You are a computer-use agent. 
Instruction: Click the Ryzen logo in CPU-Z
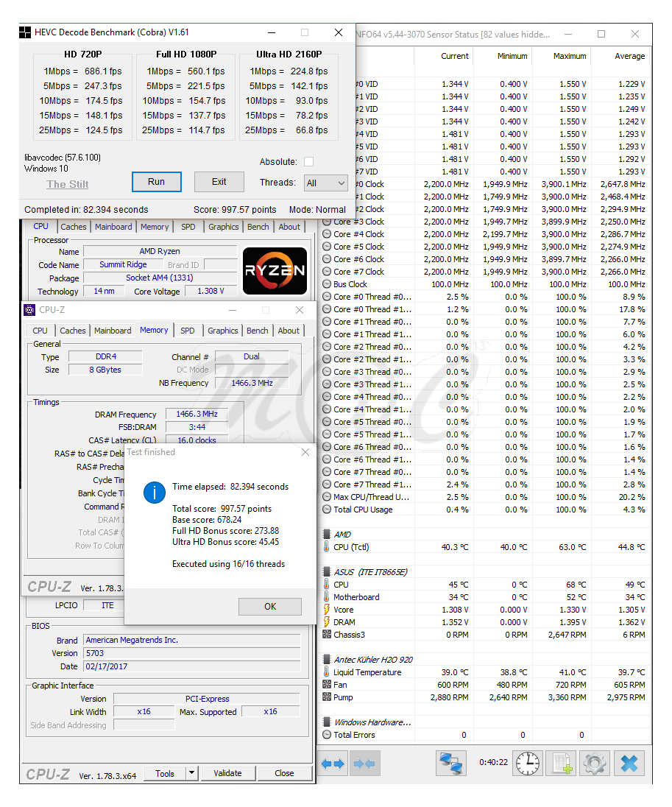[x=275, y=271]
